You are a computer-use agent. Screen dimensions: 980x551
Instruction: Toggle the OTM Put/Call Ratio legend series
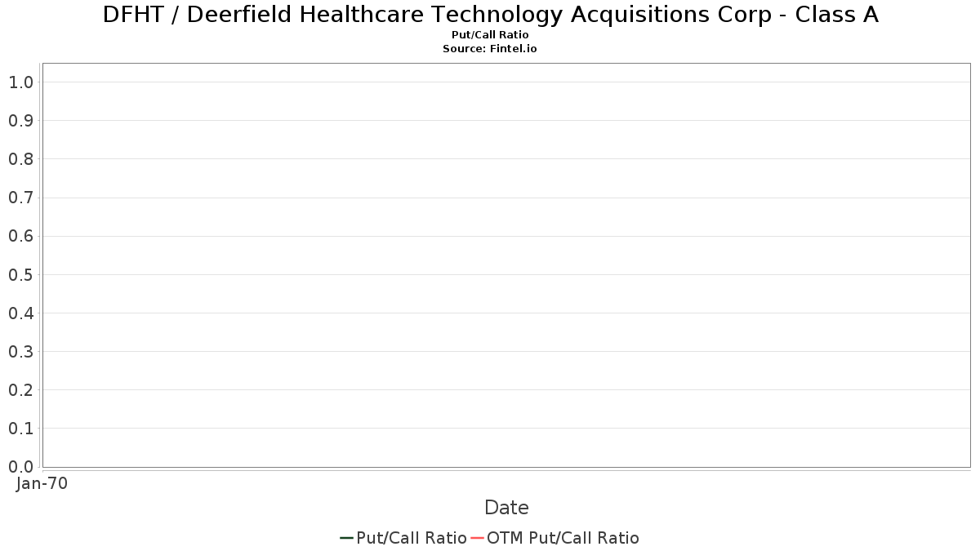click(x=563, y=538)
